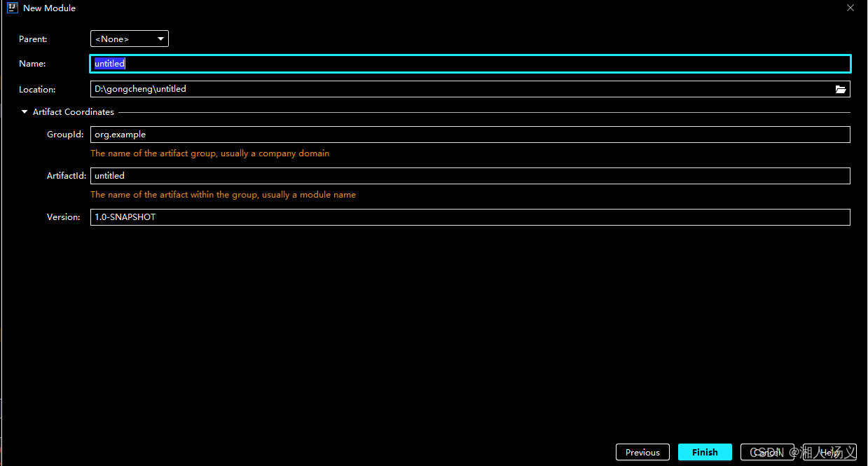Browse for location with folder icon
This screenshot has height=466, width=868.
(841, 89)
